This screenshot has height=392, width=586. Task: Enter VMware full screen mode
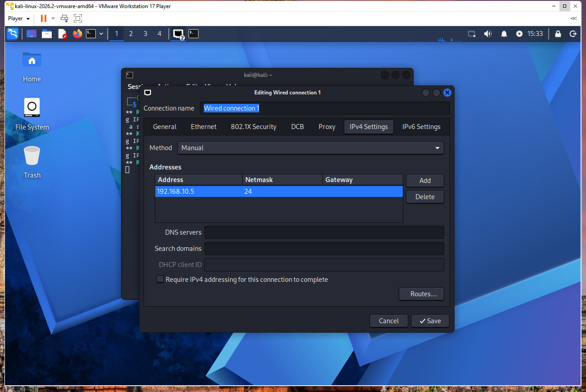coord(78,18)
